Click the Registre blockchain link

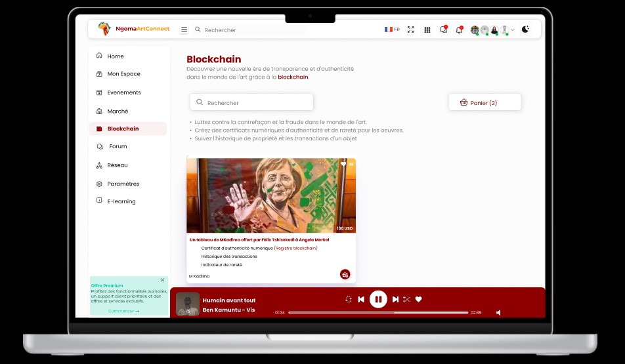[295, 248]
